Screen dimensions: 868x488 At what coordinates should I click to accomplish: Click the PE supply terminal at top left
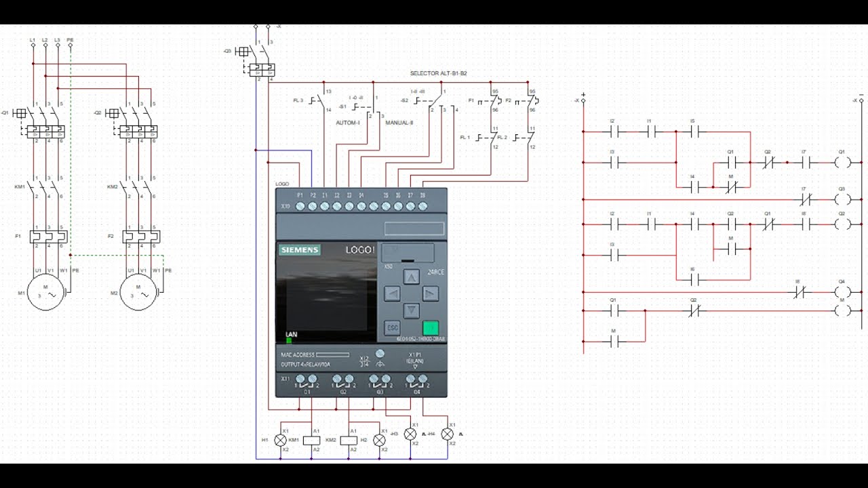click(70, 45)
